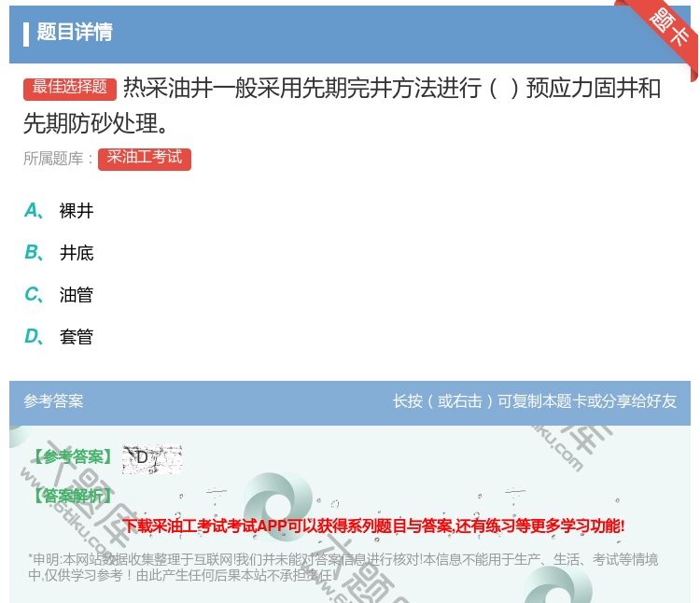Click the 所属题库 label
The width and height of the screenshot is (700, 603).
(59, 159)
